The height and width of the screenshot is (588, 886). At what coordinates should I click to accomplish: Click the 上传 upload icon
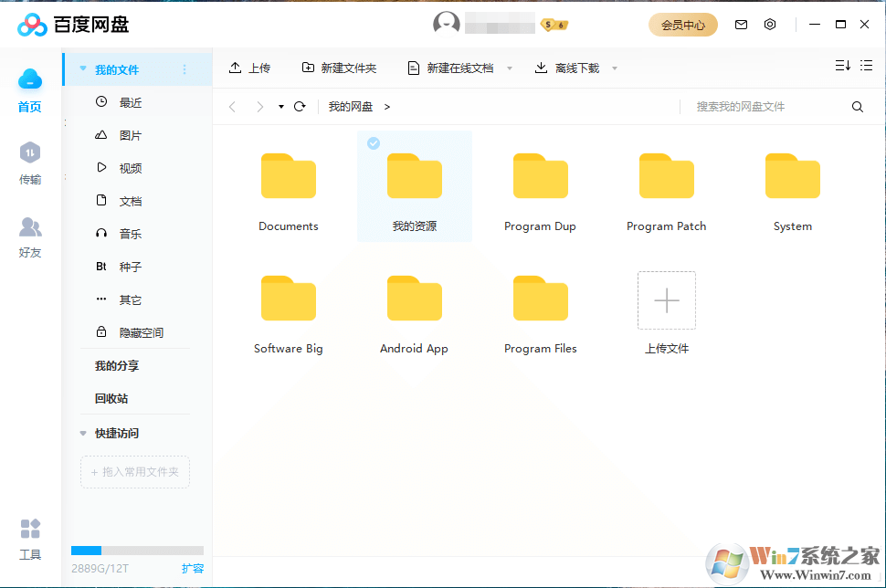[x=234, y=67]
